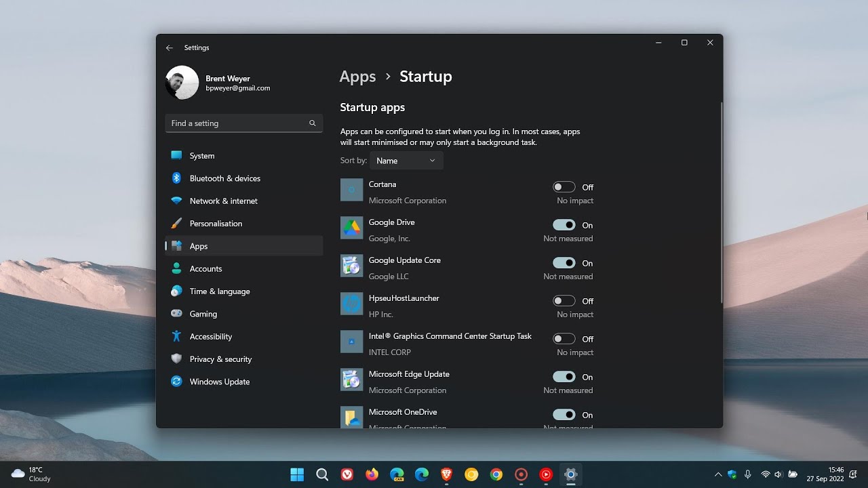The image size is (868, 488).
Task: Click the Intel Graphics Command Center Startup Task name
Action: click(450, 336)
